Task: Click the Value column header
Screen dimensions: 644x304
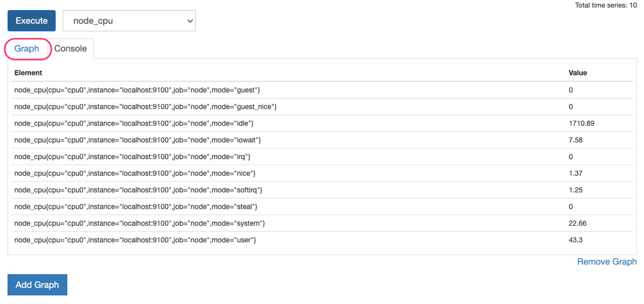Action: coord(577,72)
